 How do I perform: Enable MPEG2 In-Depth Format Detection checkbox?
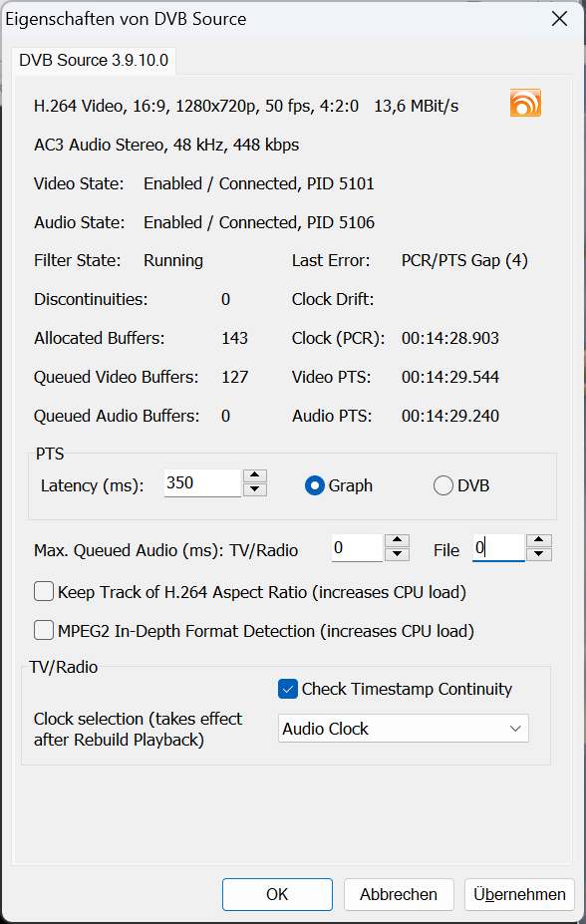click(44, 631)
